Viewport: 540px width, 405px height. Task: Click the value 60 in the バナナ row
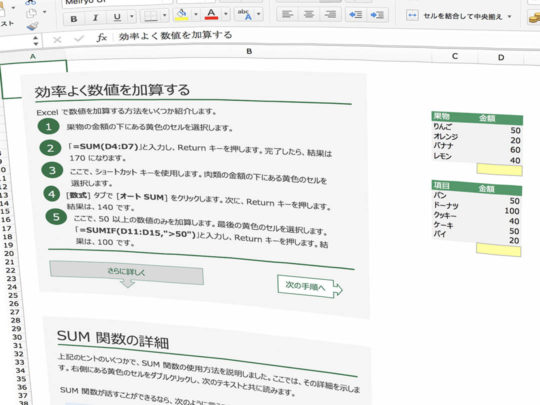pos(515,150)
